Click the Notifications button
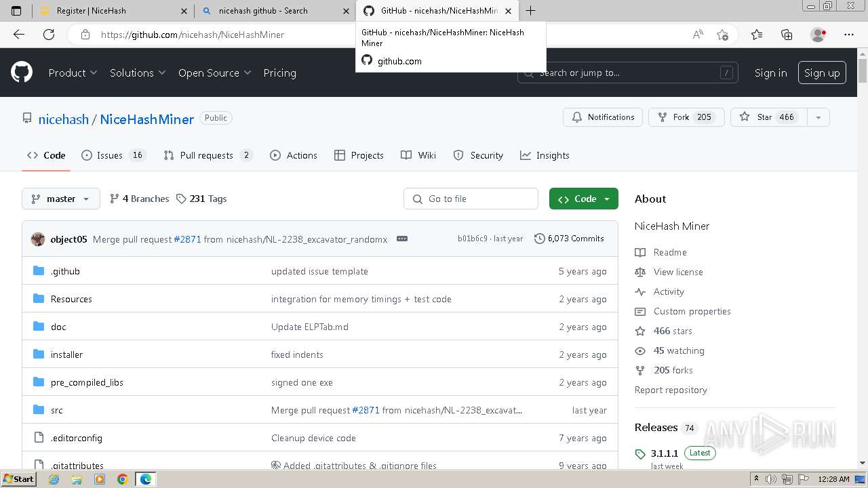Viewport: 868px width, 488px height. tap(603, 117)
